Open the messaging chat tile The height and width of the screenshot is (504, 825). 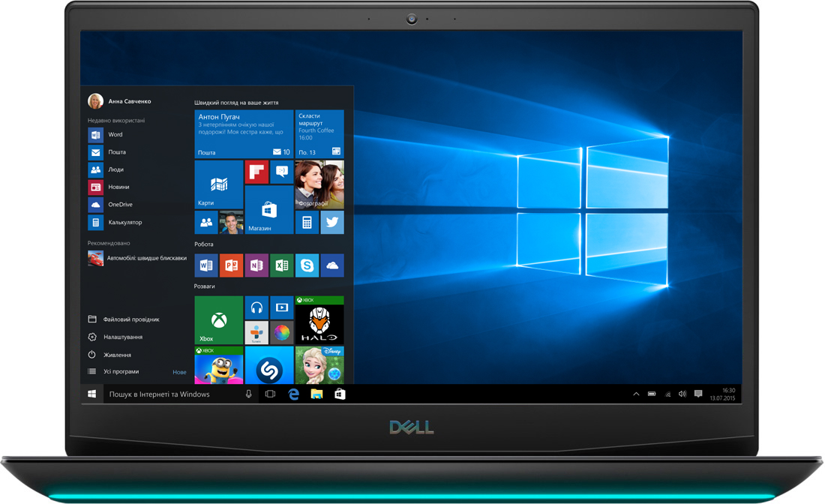281,172
